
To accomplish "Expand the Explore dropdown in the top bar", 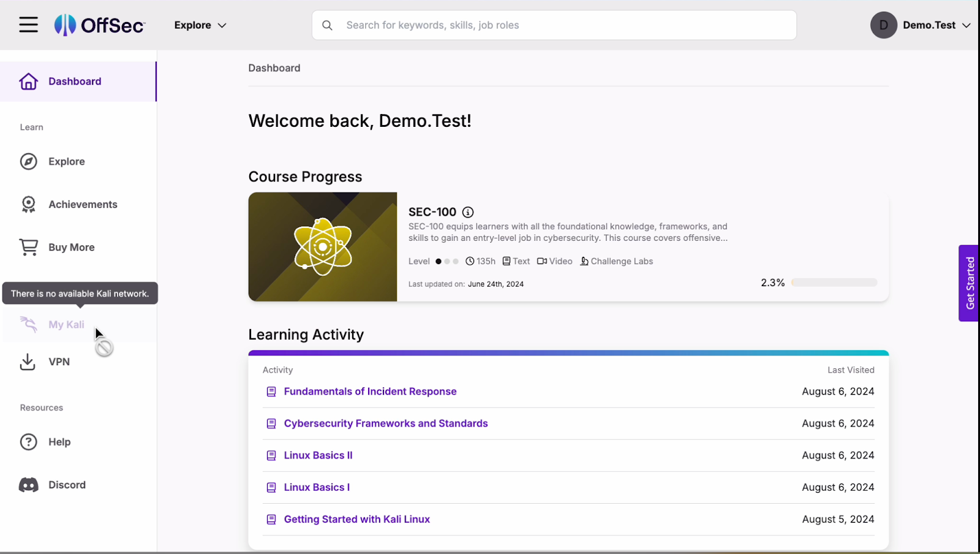I will point(200,25).
